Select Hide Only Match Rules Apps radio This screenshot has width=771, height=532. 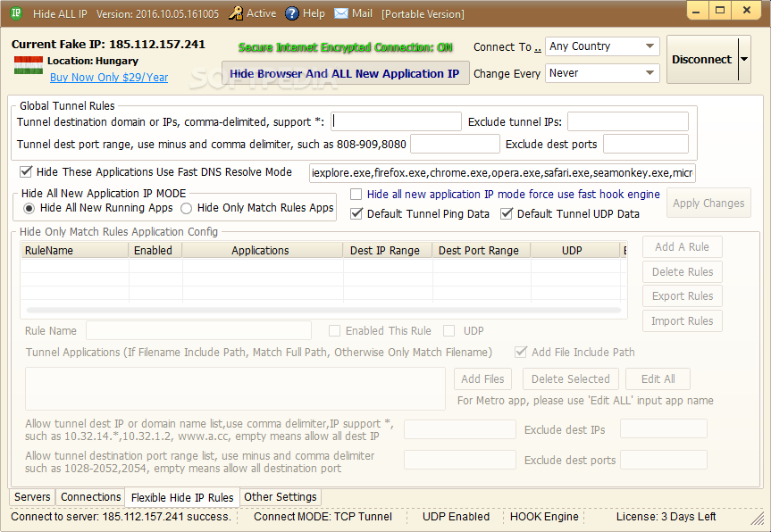[187, 208]
